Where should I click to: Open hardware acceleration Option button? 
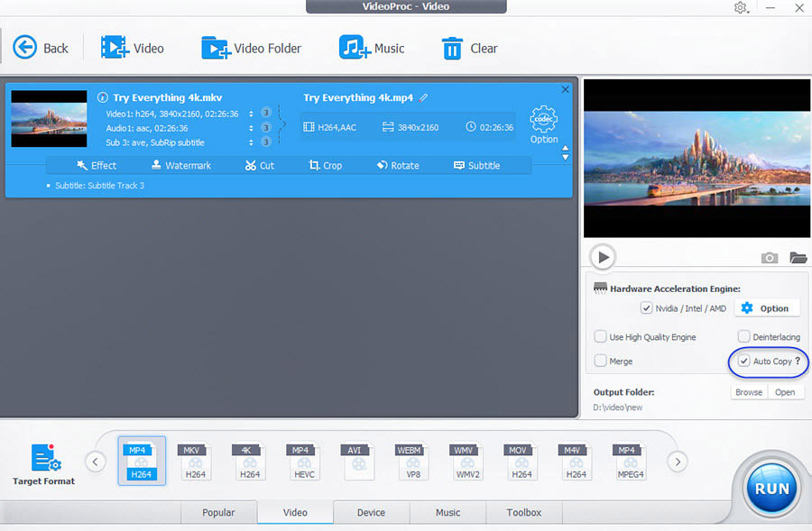click(769, 308)
